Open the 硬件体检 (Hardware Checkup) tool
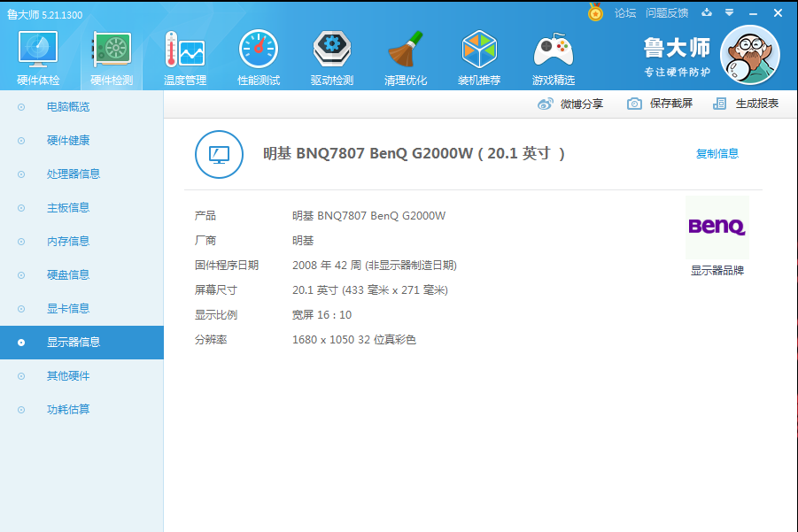The width and height of the screenshot is (798, 532). pyautogui.click(x=36, y=56)
